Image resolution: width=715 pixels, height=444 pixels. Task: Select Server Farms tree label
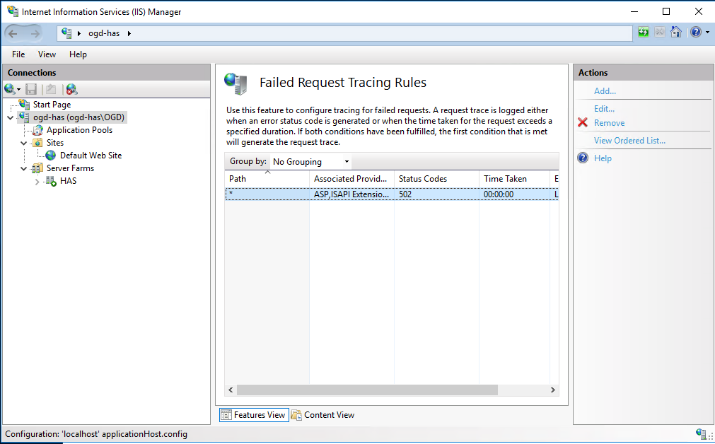click(70, 168)
